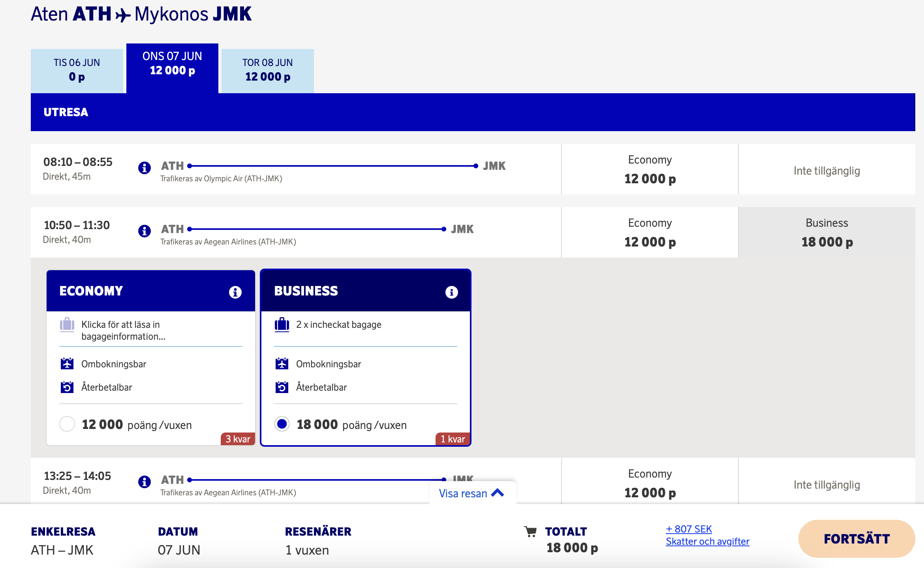
Task: Click info icon for 08:10 Olympic Air flight
Action: coord(145,167)
